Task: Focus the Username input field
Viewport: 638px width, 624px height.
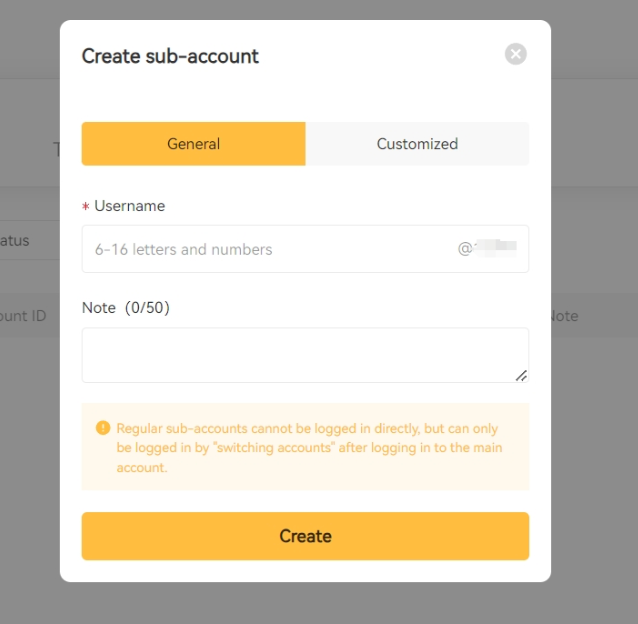Action: [270, 249]
